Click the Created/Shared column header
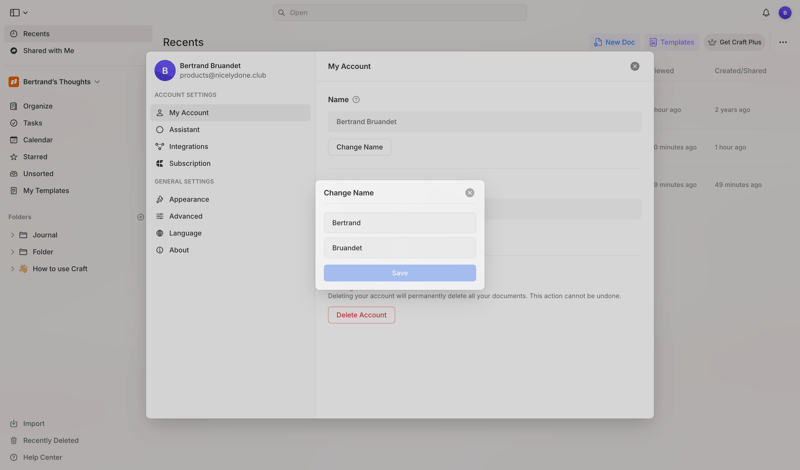Viewport: 800px width, 470px height. pos(740,71)
